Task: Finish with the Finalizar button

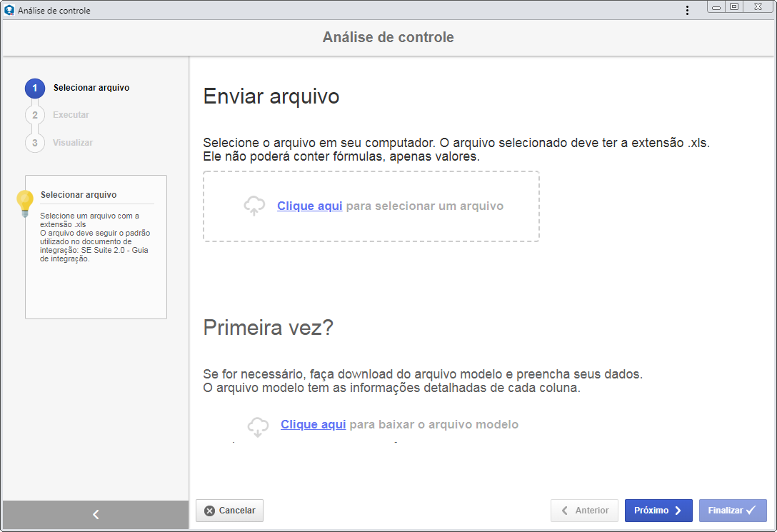Action: pos(733,511)
